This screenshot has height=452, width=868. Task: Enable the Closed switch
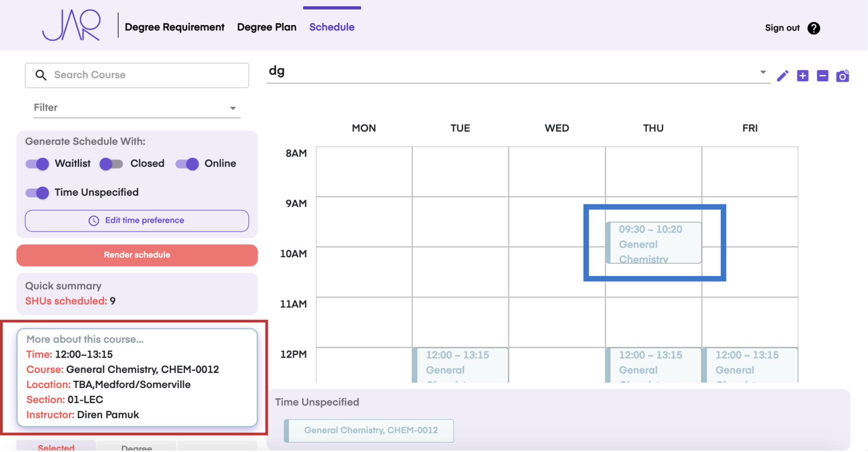(x=111, y=164)
